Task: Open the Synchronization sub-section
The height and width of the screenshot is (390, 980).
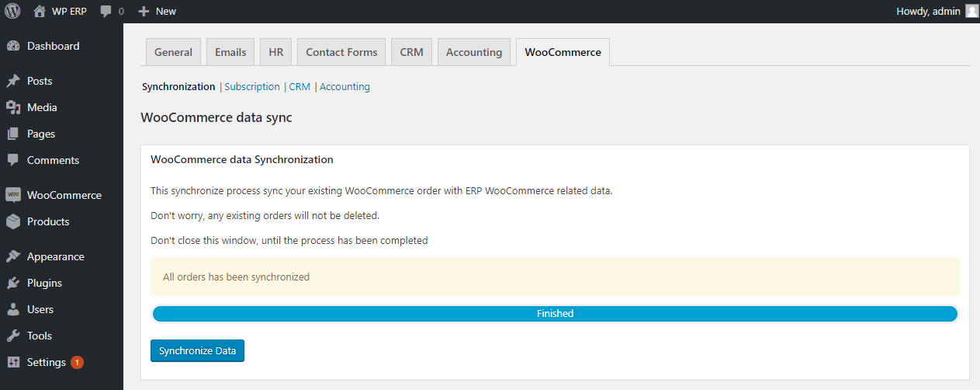Action: [x=178, y=87]
